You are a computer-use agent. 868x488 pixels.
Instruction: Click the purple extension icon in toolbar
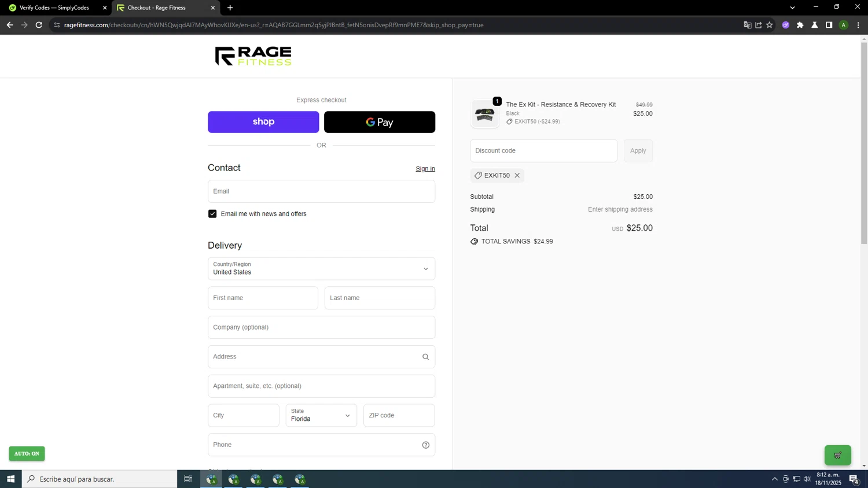[785, 25]
